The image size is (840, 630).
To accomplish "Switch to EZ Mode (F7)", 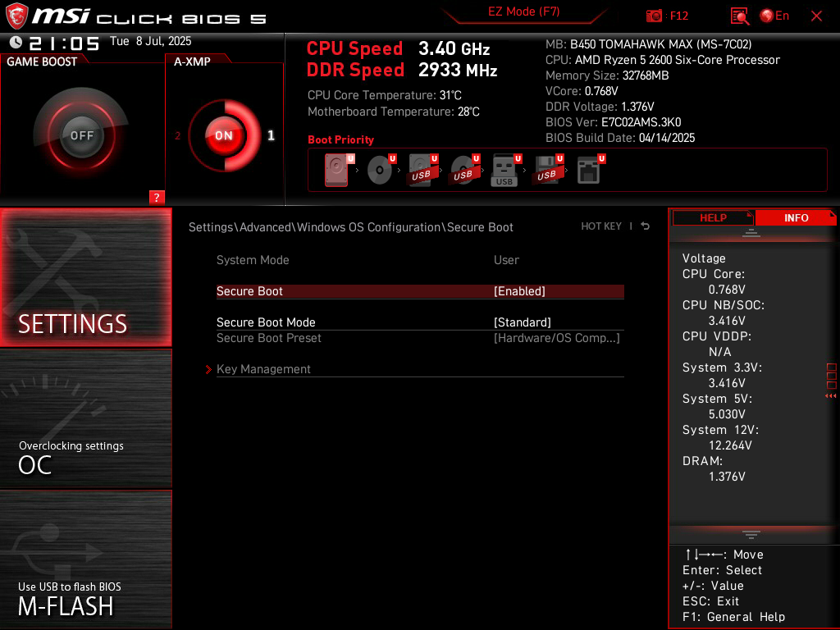I will 523,11.
